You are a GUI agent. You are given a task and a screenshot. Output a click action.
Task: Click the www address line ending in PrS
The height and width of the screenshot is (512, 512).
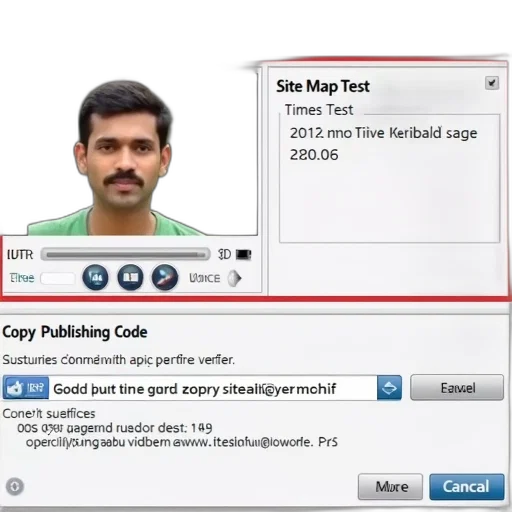(x=182, y=442)
